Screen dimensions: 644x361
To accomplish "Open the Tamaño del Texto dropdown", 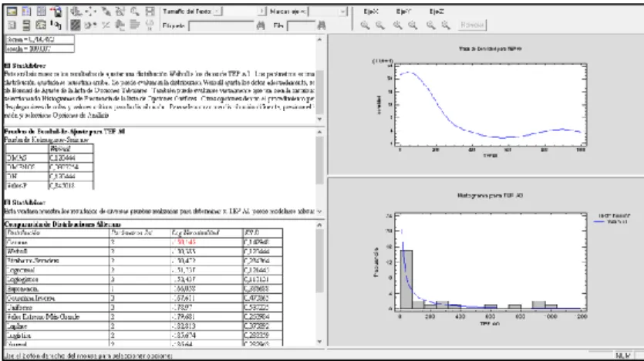I will 217,12.
